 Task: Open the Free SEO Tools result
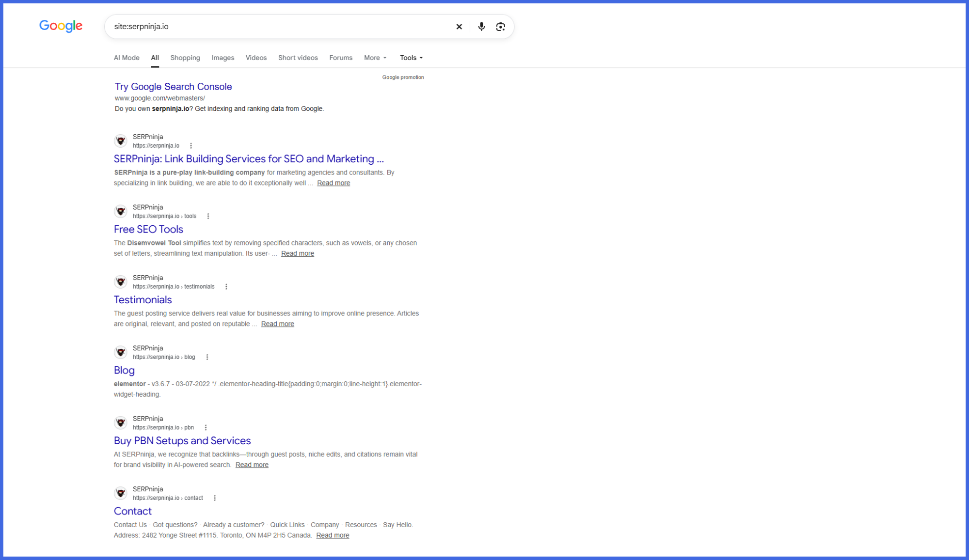click(x=148, y=230)
